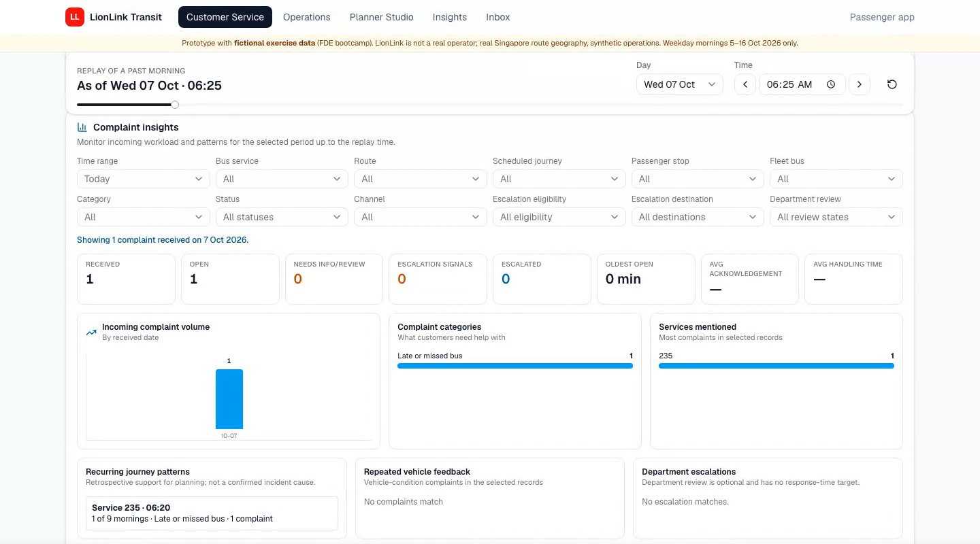Click the Escalation signals card
This screenshot has width=980, height=544.
point(438,279)
